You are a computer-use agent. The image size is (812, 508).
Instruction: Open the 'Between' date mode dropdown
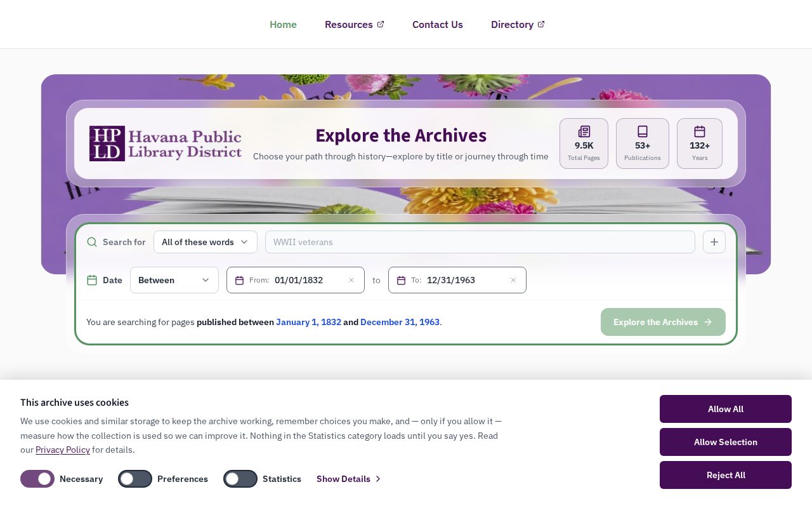[x=174, y=280]
